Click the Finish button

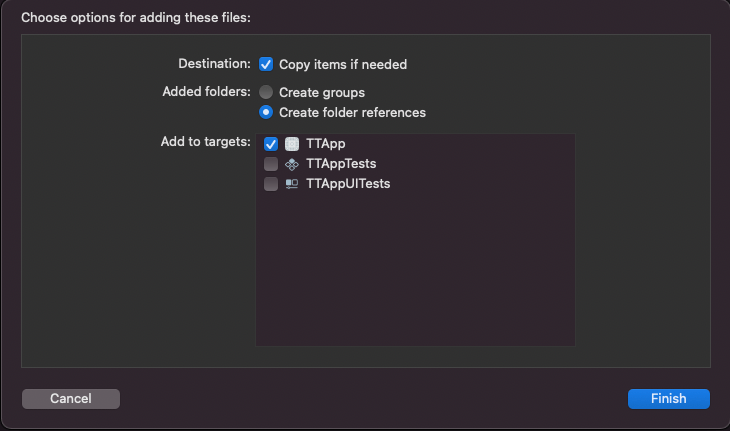coord(669,399)
